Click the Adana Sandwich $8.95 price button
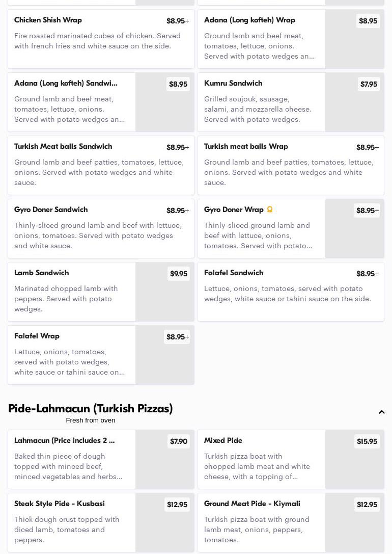The height and width of the screenshot is (554, 392). click(178, 84)
